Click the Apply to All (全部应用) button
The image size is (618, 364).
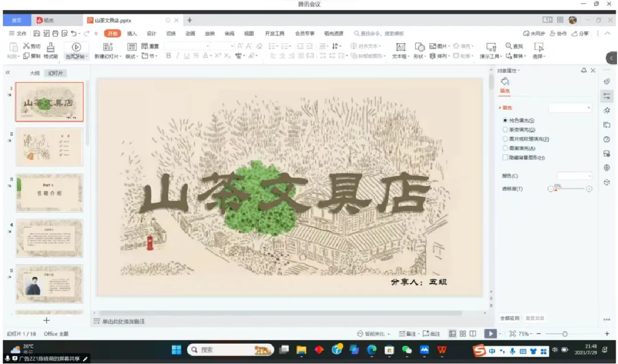[x=509, y=318]
